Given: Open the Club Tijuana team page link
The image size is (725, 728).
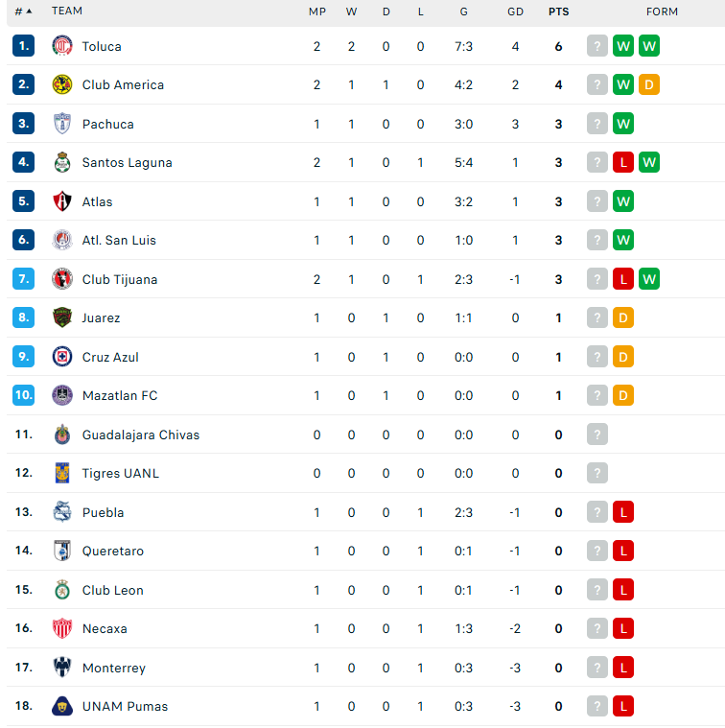Looking at the screenshot, I should point(120,279).
